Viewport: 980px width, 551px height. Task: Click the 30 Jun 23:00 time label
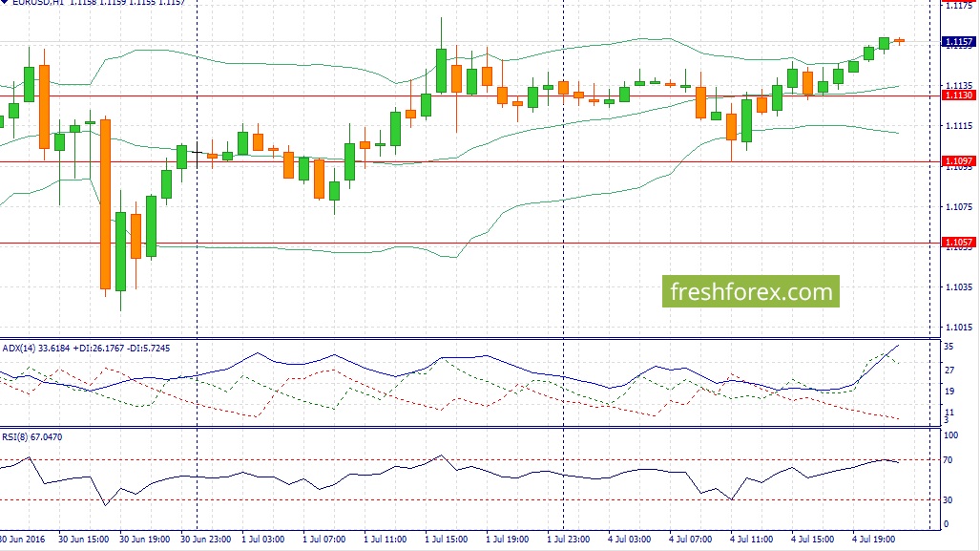(x=205, y=540)
